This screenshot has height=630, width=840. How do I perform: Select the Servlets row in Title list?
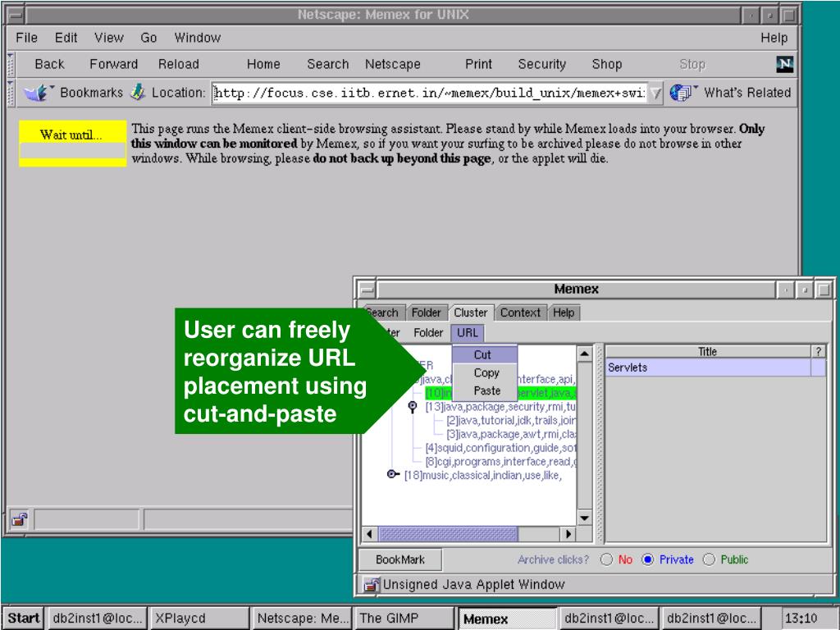[x=715, y=367]
